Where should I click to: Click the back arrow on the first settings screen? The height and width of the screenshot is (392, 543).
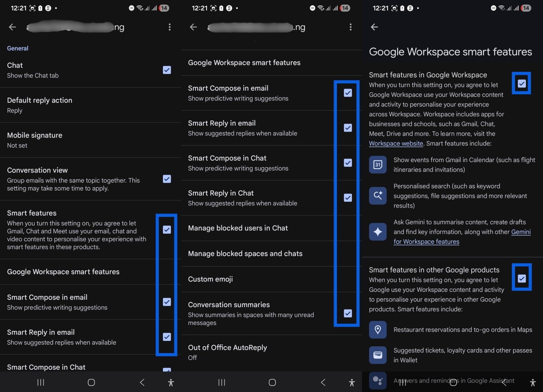(12, 27)
